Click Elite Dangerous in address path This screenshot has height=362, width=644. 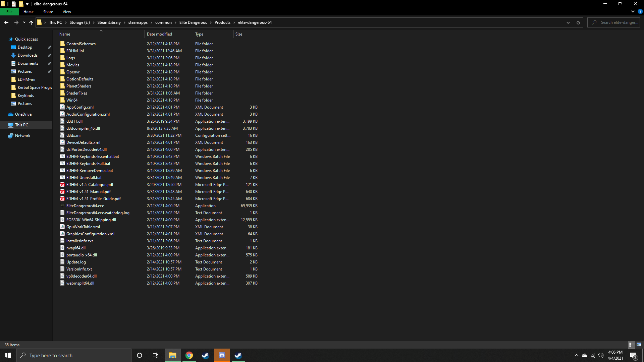point(193,22)
